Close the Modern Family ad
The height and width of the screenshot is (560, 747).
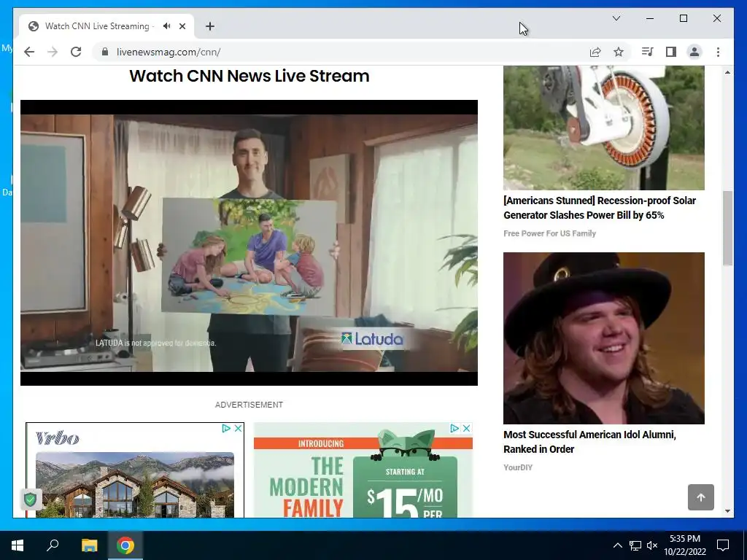click(467, 429)
